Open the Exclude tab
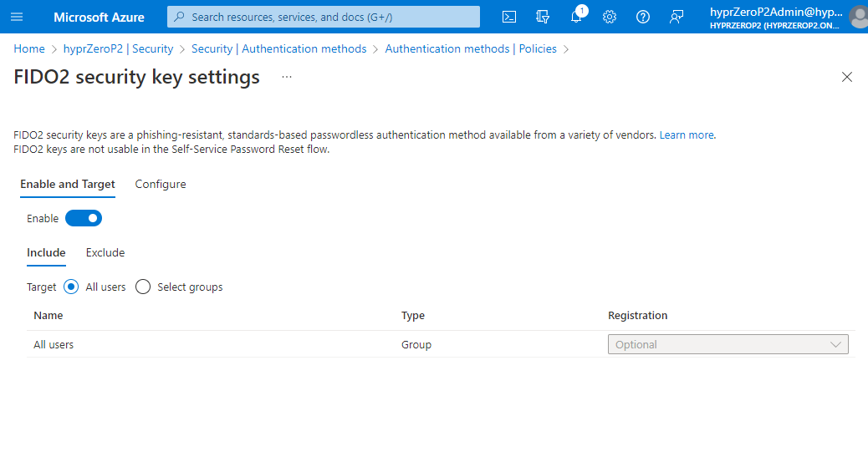Screen dimensions: 868x462 [x=105, y=253]
